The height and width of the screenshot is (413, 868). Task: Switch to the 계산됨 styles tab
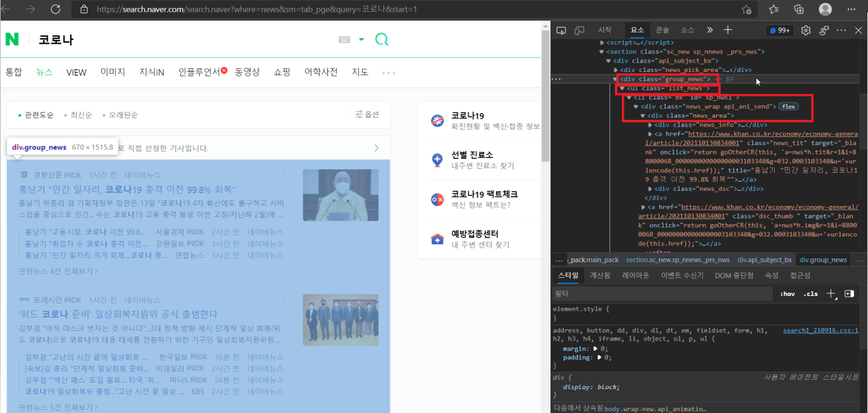(600, 275)
